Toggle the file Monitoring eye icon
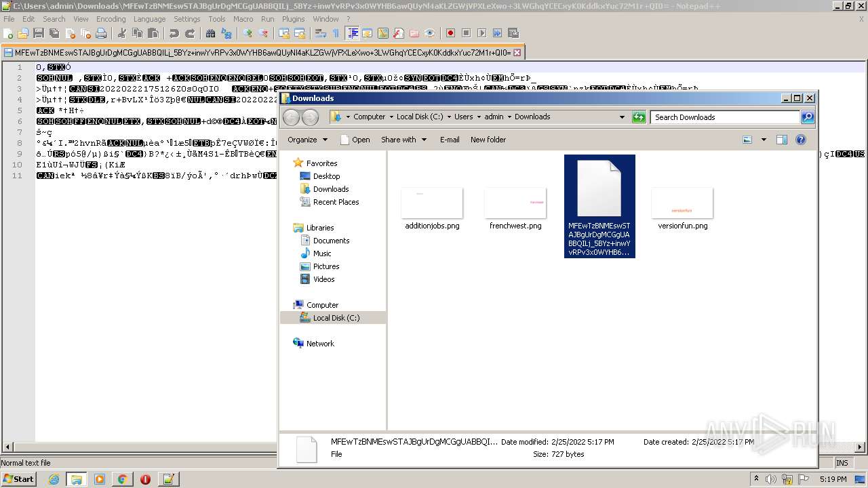The width and height of the screenshot is (868, 488). tap(430, 33)
